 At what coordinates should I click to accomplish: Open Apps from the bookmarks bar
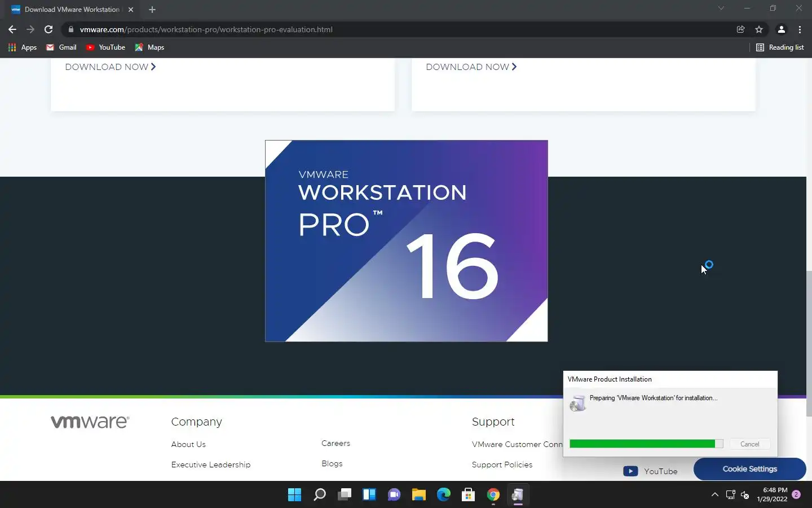click(23, 47)
